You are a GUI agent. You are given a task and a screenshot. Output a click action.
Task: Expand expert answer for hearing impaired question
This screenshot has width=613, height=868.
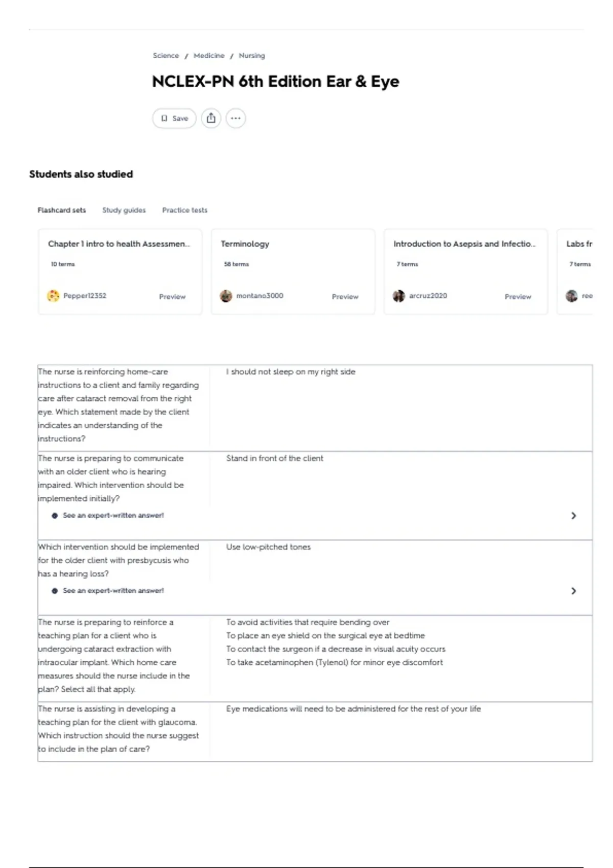(573, 516)
